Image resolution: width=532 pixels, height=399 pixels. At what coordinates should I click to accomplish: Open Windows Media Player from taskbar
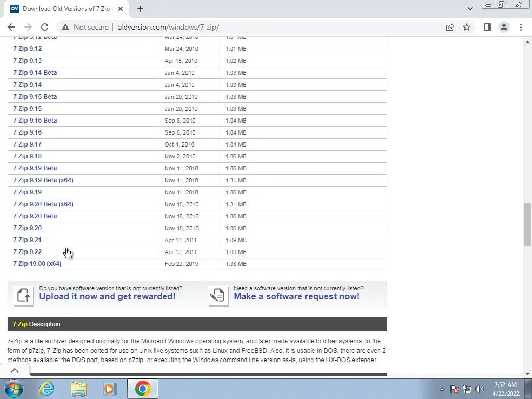[110, 389]
